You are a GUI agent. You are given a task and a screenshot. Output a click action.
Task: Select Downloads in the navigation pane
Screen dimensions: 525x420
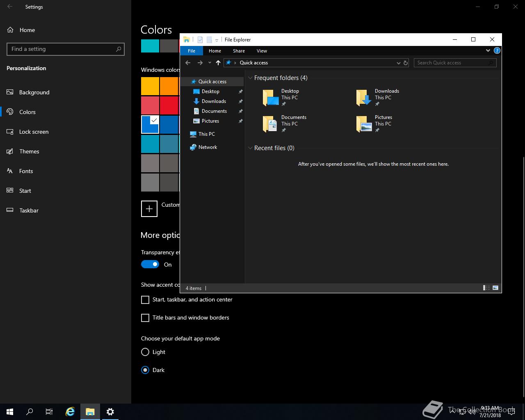214,101
